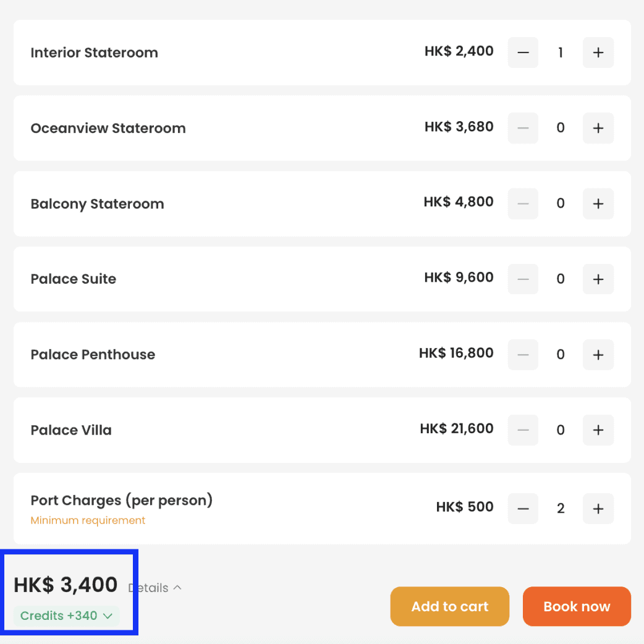This screenshot has height=644, width=644.
Task: Click minus button for Oceanview Stateroom
Action: point(523,128)
